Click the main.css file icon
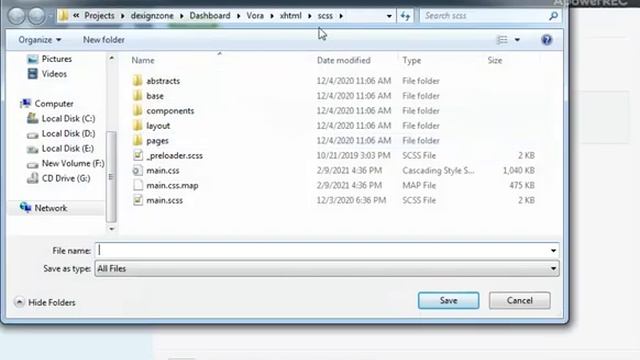Screen dimensions: 640x360 138,170
